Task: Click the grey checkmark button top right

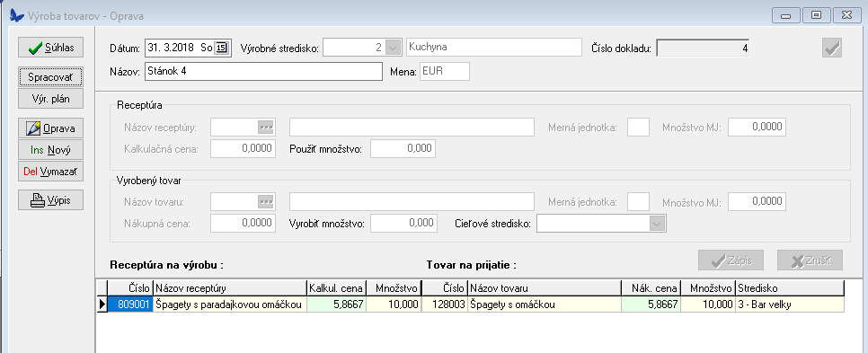Action: coord(832,49)
